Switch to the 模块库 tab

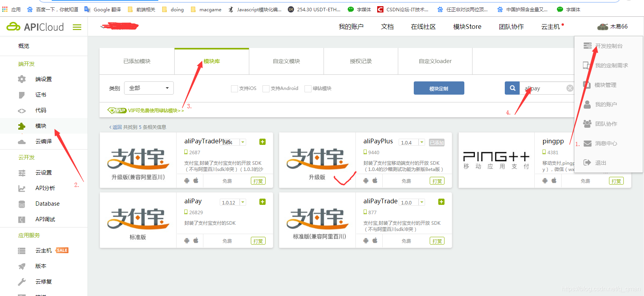tap(212, 61)
